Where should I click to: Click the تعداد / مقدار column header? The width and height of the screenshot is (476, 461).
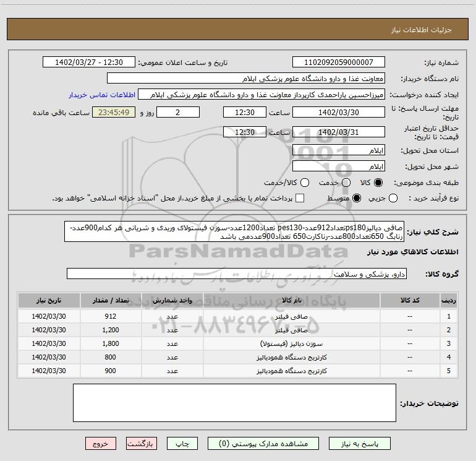tap(111, 300)
